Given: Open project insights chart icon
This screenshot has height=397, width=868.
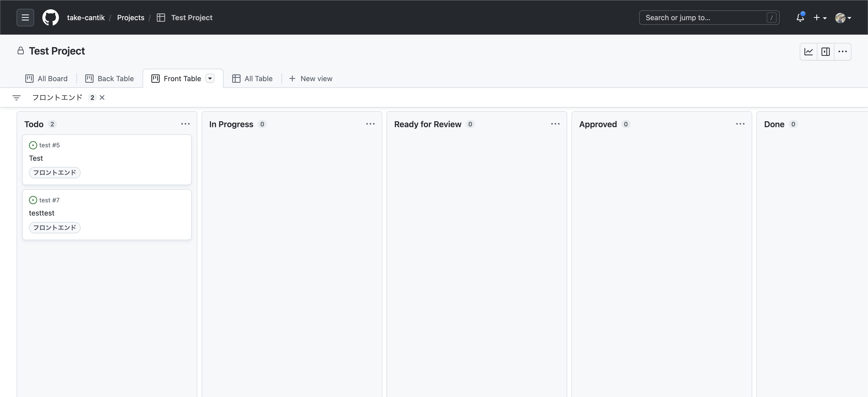Looking at the screenshot, I should tap(809, 51).
